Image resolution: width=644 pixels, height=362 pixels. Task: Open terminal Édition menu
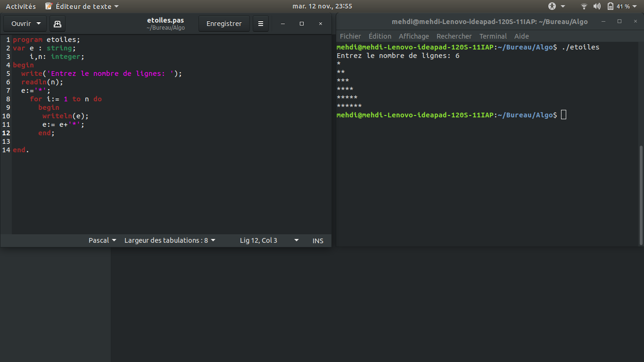click(380, 36)
